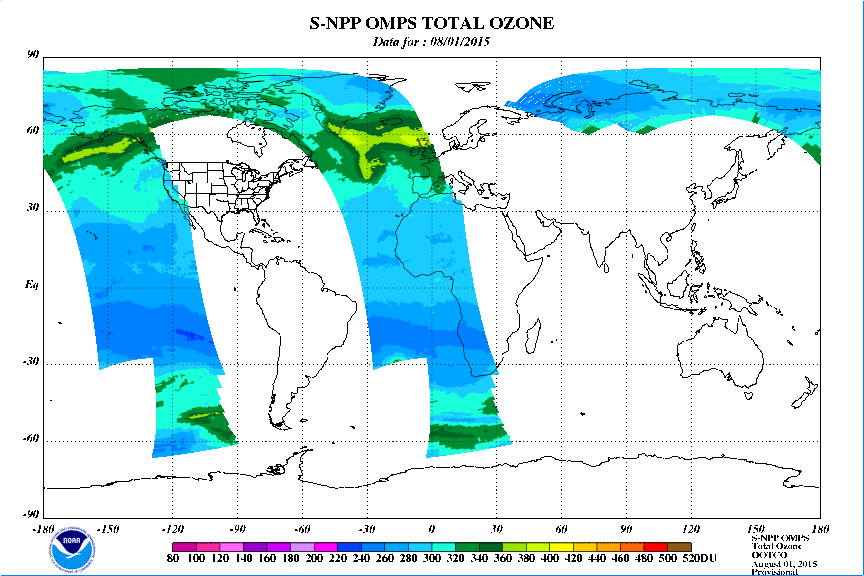Screen dimensions: 864x576
Task: Click latitude axis label '-60' on the left
Action: [30, 438]
